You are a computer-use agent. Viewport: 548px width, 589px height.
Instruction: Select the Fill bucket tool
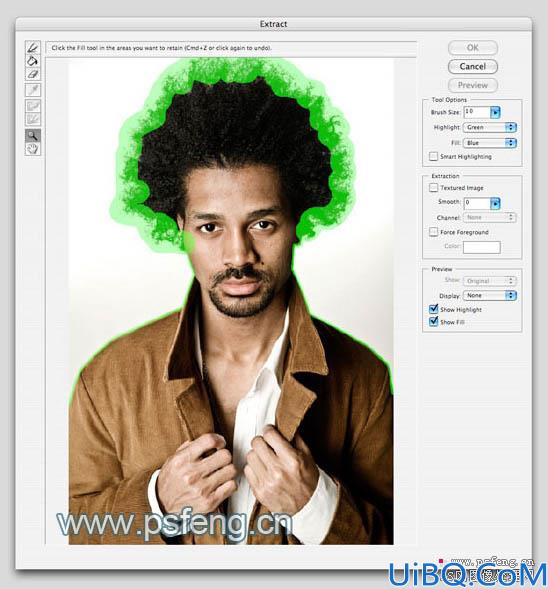click(33, 60)
